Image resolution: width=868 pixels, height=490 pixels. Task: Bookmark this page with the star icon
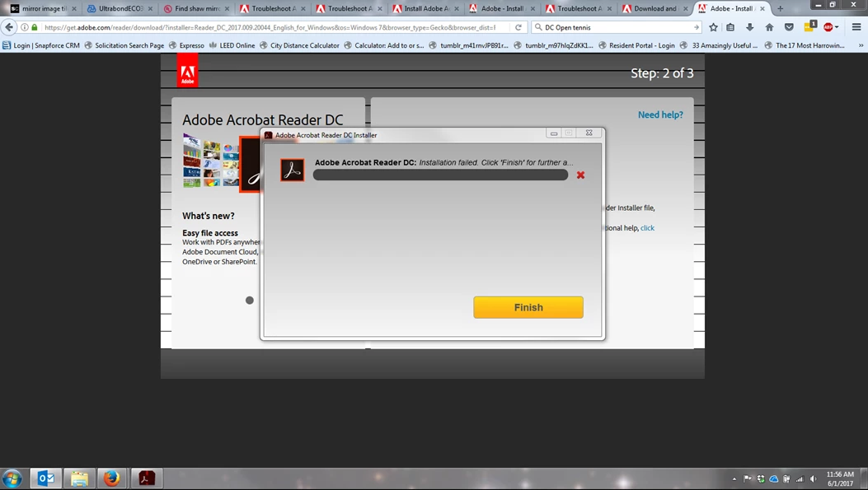(713, 27)
